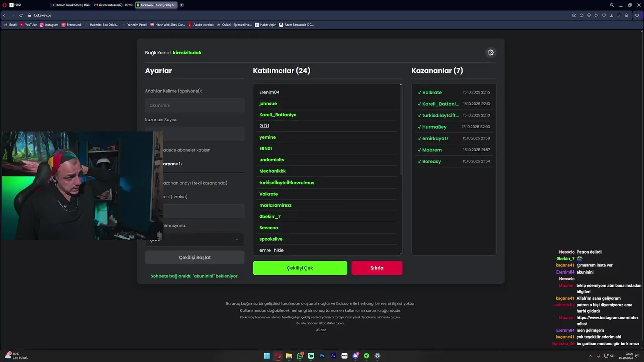Open the animation dropdown chevron
Screen dimensions: 644x362
click(x=237, y=240)
